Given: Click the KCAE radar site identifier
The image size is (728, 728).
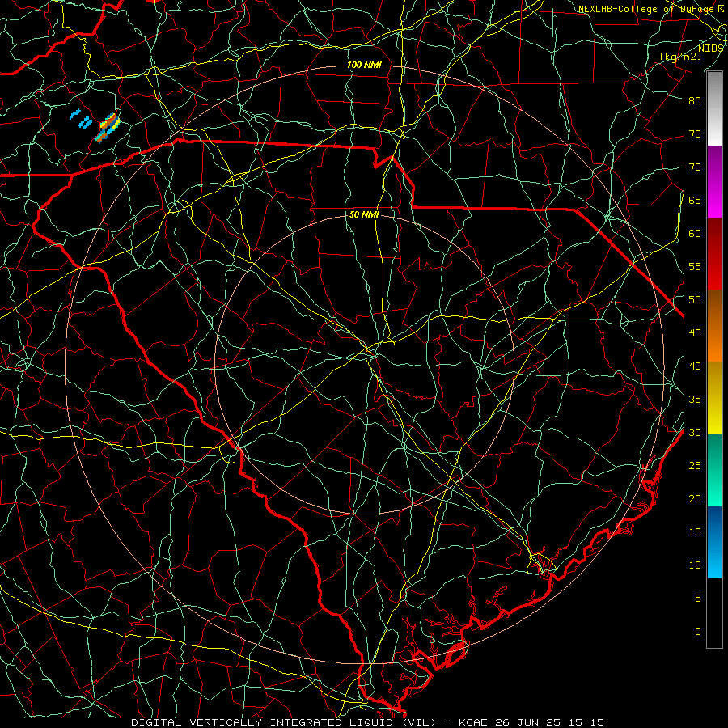Looking at the screenshot, I should tap(473, 722).
